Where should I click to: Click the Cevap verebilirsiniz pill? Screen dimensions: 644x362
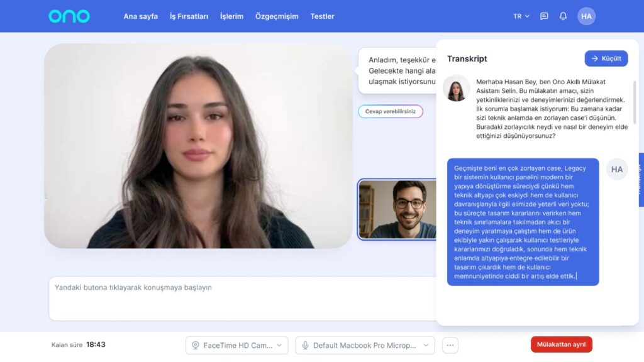pyautogui.click(x=390, y=111)
